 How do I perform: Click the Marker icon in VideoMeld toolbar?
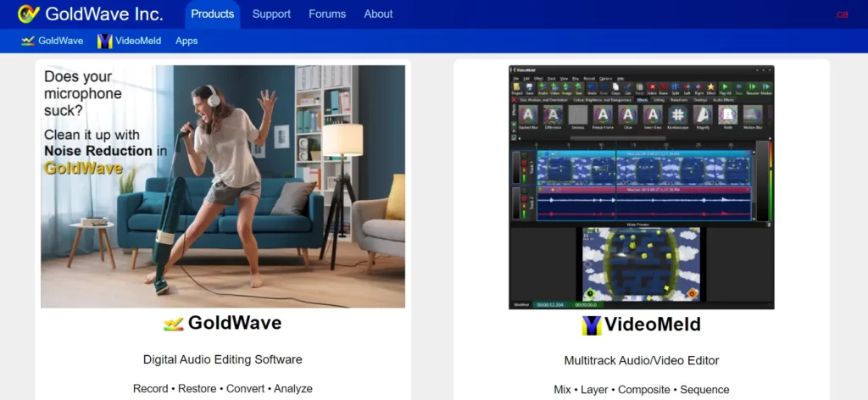766,88
